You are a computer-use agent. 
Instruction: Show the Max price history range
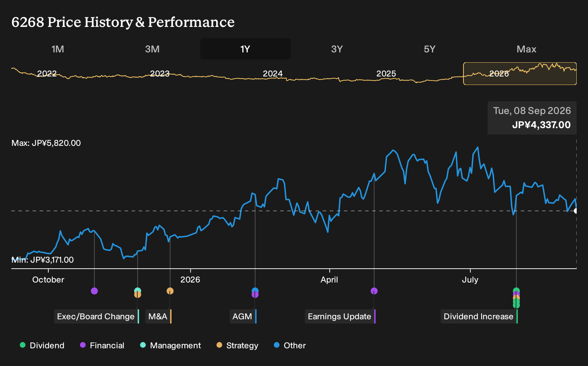click(526, 49)
